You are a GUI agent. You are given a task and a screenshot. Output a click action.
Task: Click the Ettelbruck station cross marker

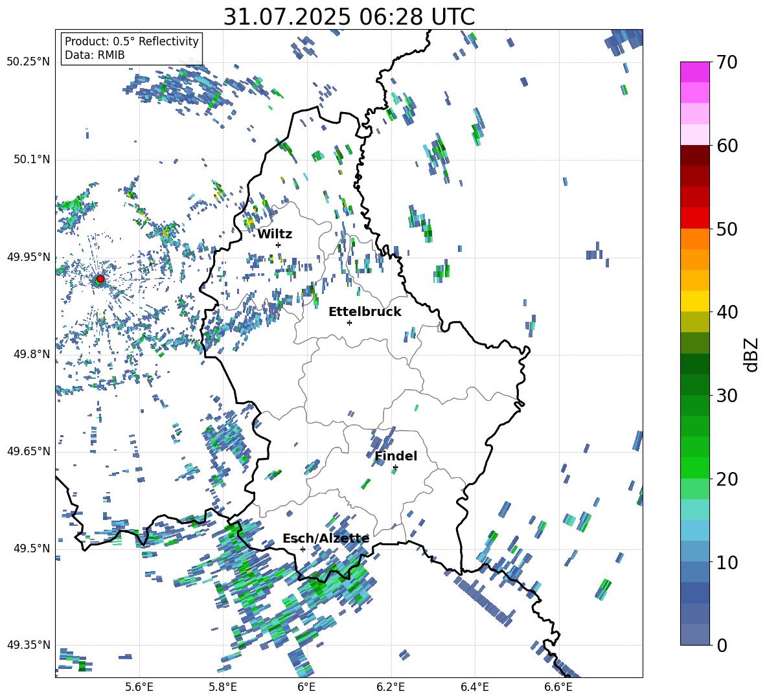349,322
